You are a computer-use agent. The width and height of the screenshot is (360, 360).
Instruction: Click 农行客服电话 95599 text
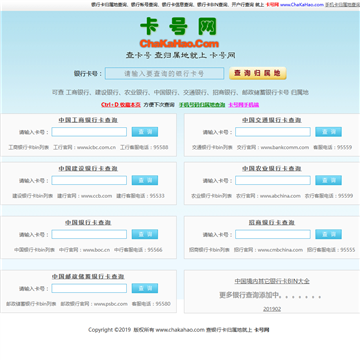[x=329, y=196]
